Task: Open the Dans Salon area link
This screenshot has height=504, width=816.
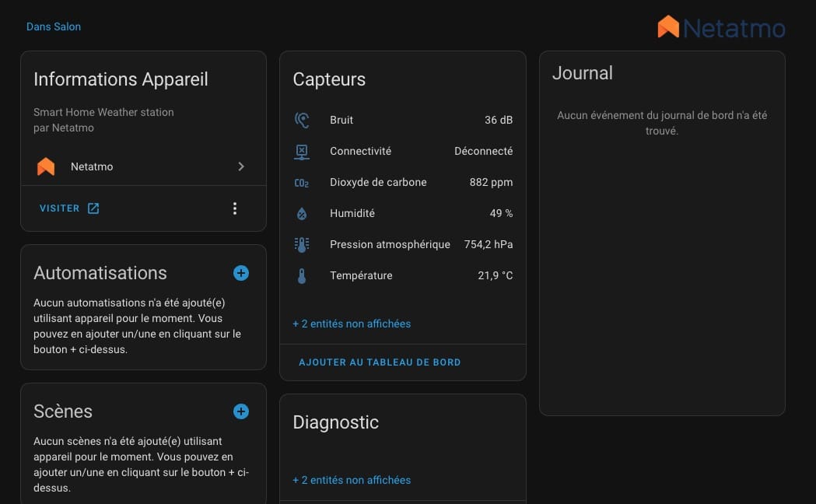Action: pyautogui.click(x=54, y=26)
